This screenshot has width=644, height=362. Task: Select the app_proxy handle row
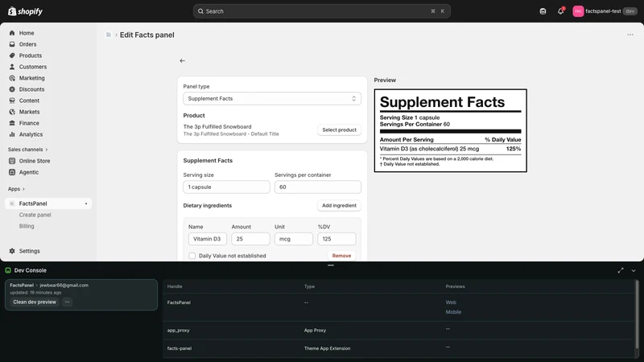(398, 330)
